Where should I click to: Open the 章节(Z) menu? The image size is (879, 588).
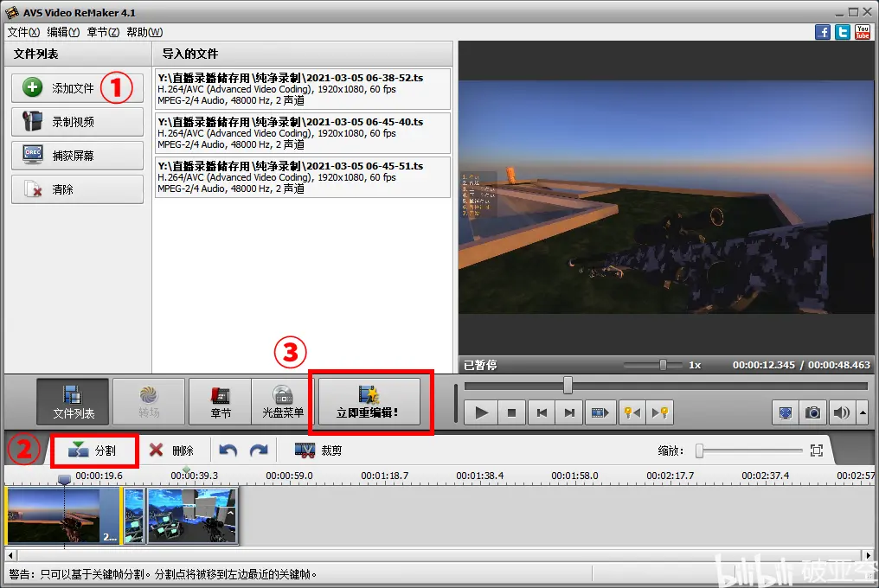pos(103,32)
